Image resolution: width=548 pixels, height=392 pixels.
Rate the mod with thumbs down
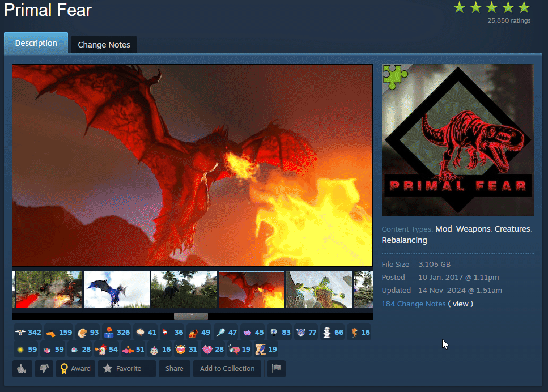44,369
